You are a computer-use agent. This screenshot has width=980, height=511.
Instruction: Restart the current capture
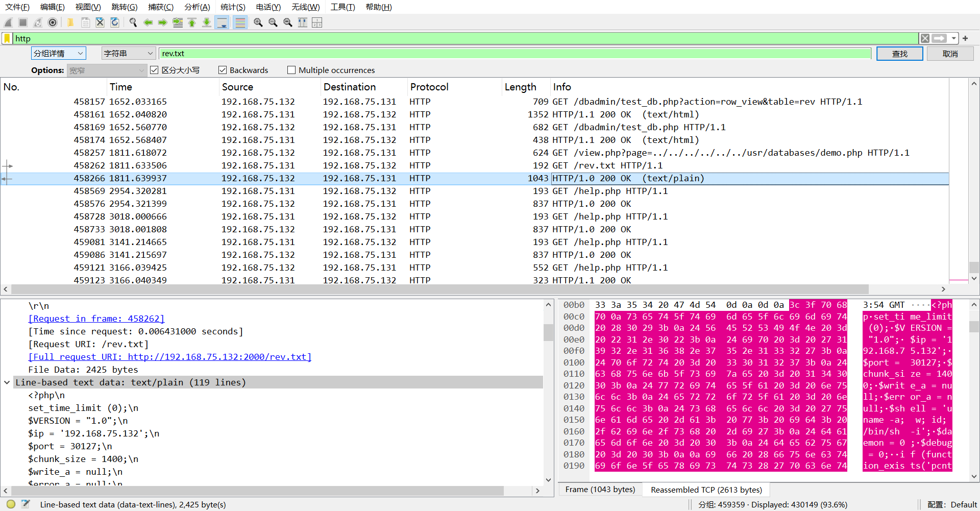[38, 22]
